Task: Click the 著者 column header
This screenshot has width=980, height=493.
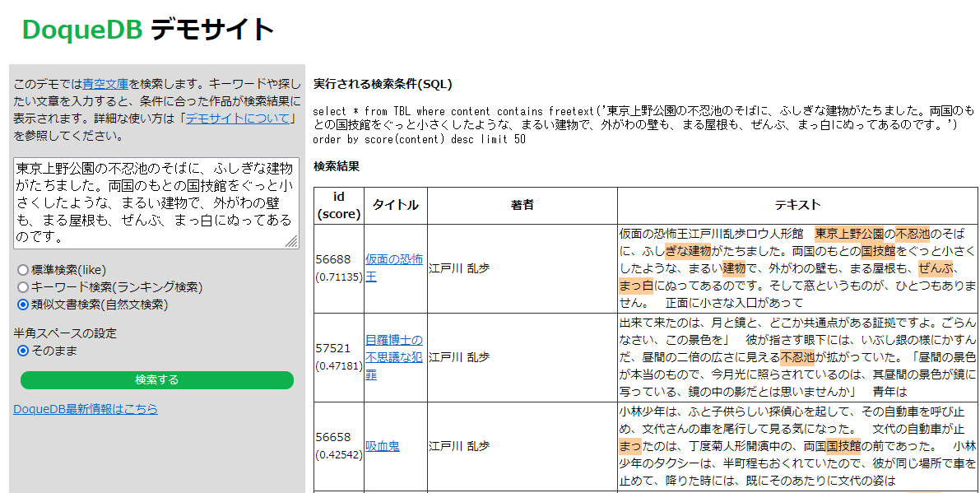Action: (x=522, y=205)
